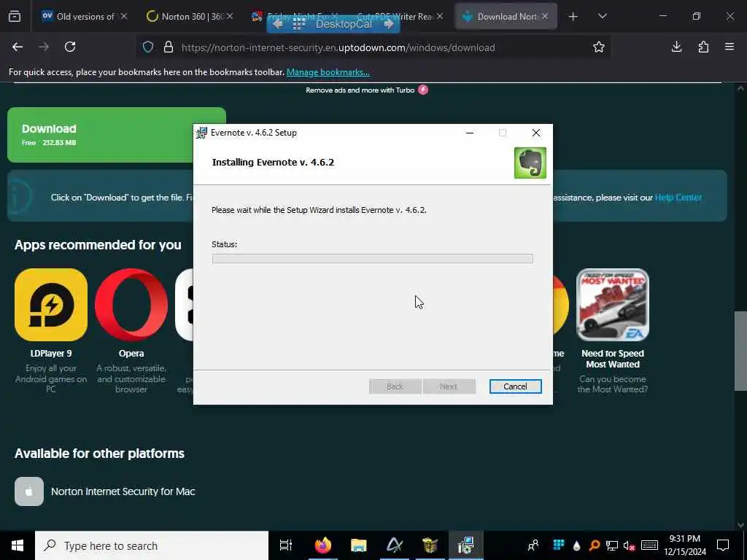Open the LDPlayer 9 app icon
The width and height of the screenshot is (747, 560).
[x=51, y=305]
